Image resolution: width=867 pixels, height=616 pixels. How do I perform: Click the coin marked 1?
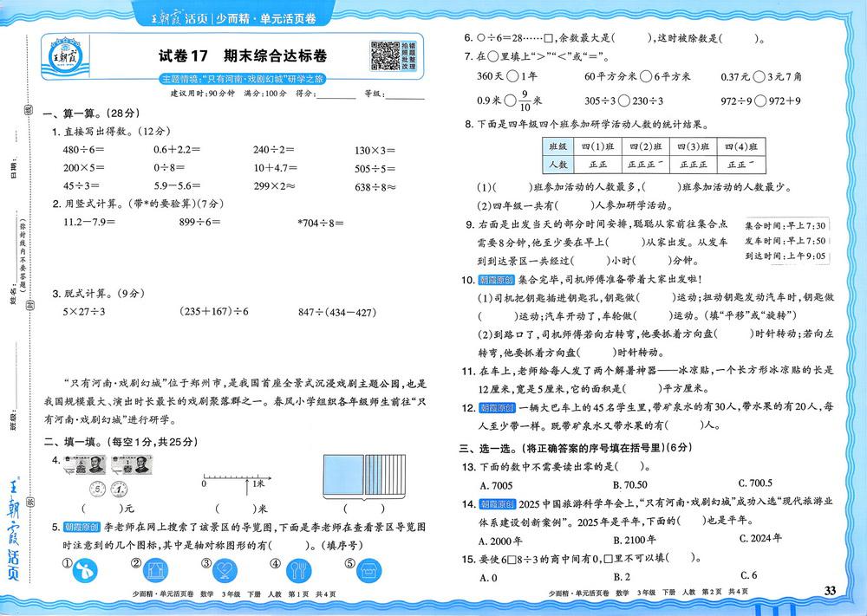pyautogui.click(x=119, y=489)
